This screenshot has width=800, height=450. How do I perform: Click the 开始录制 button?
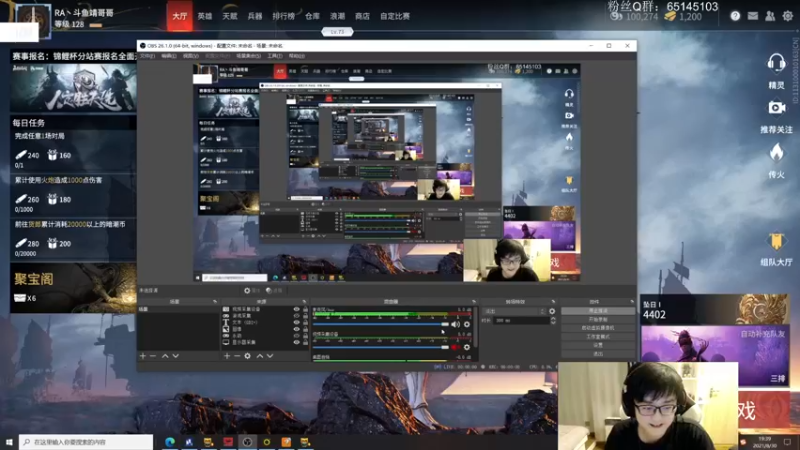[598, 319]
